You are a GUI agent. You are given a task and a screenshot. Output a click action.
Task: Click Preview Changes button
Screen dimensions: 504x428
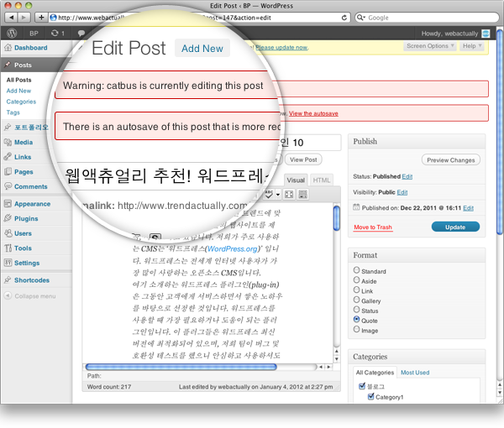(x=450, y=160)
